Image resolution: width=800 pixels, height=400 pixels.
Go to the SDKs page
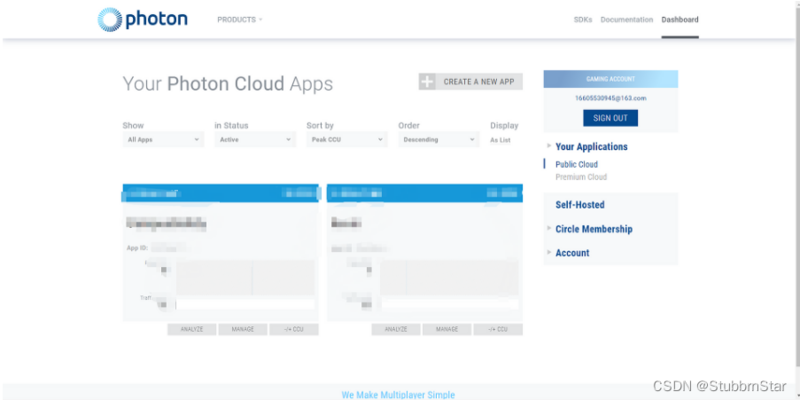click(x=583, y=19)
